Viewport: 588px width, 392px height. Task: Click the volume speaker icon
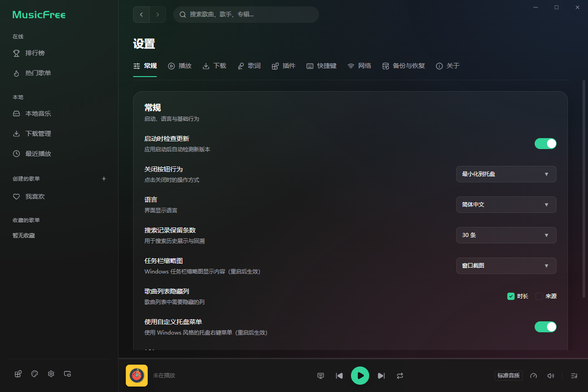point(551,376)
